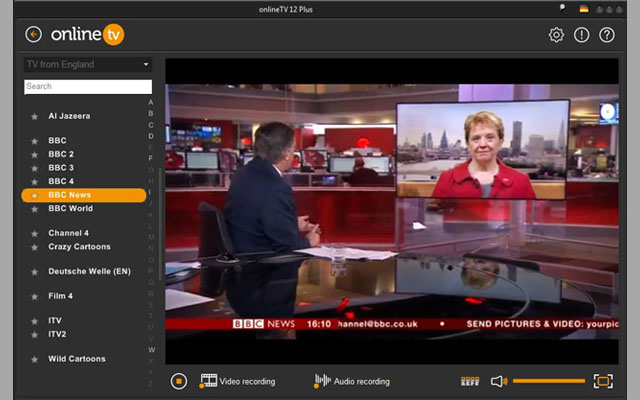
Task: Jump to letter B in index
Action: point(151,113)
